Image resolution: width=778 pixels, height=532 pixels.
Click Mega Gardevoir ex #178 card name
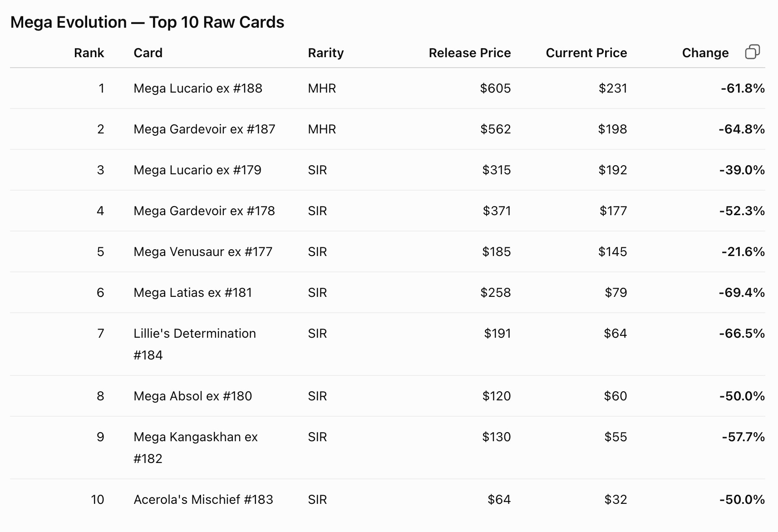[204, 211]
